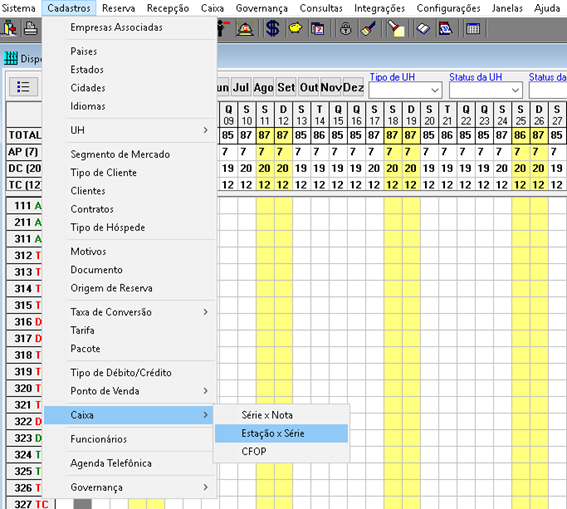Expand the Governança submenu in Cadastros
This screenshot has height=509, width=567.
click(129, 487)
